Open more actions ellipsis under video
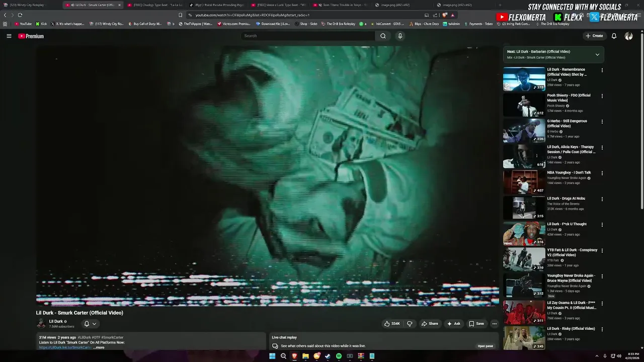Viewport: 644px width, 362px height. (x=495, y=324)
